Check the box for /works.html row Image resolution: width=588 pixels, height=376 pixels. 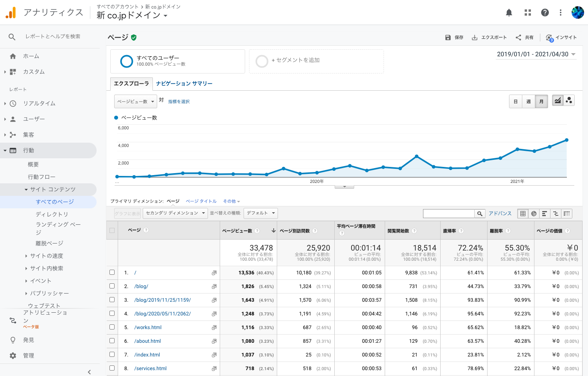point(112,327)
